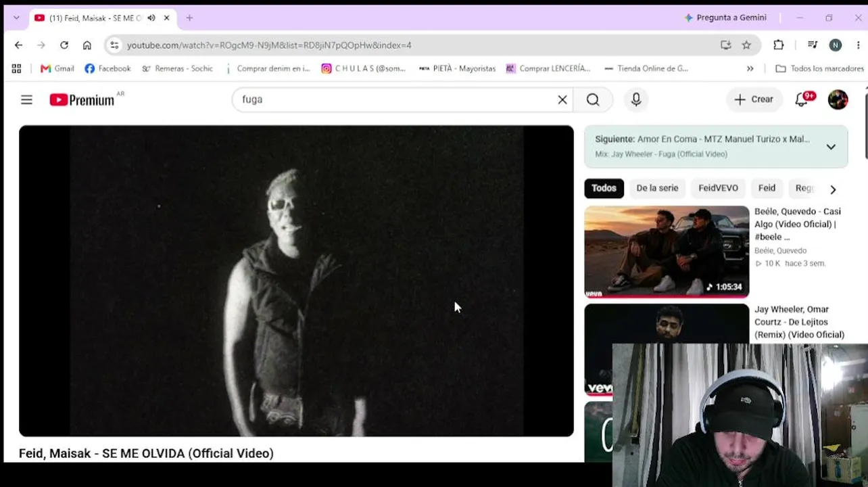Go to YouTube Premium home logo

(82, 100)
